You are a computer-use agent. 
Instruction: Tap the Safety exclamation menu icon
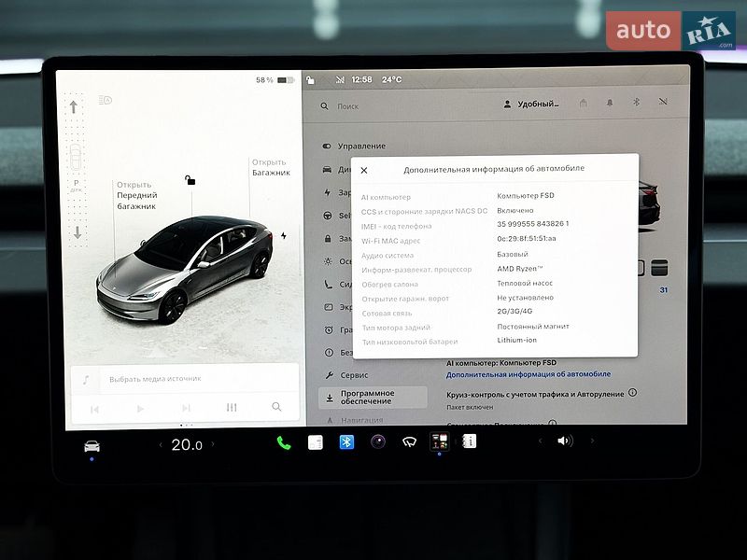(x=329, y=353)
